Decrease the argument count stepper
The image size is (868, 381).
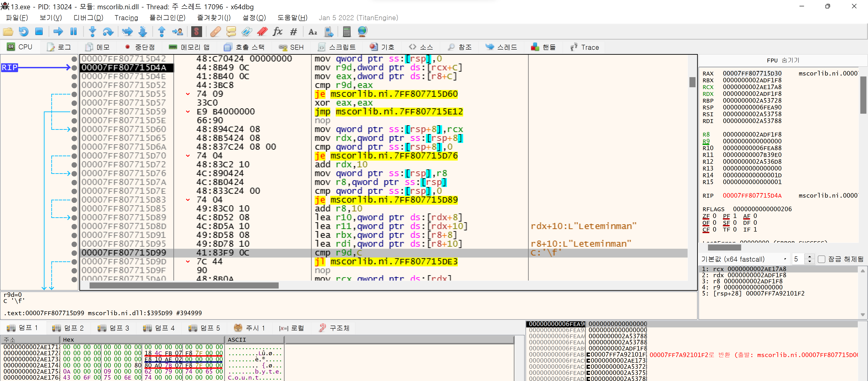point(809,262)
